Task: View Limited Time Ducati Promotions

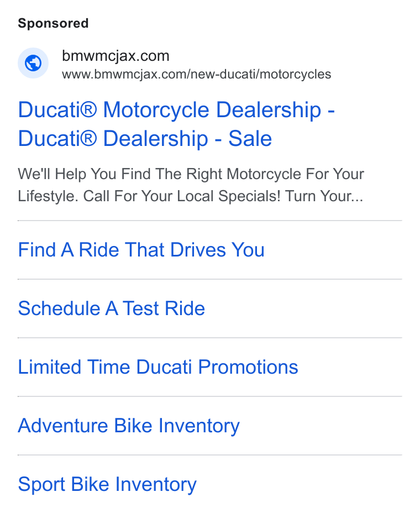Action: point(158,367)
